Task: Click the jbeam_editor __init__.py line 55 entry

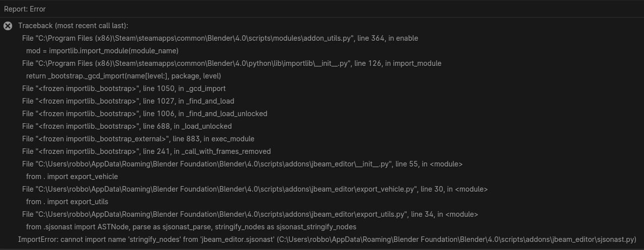Action: pyautogui.click(x=242, y=164)
